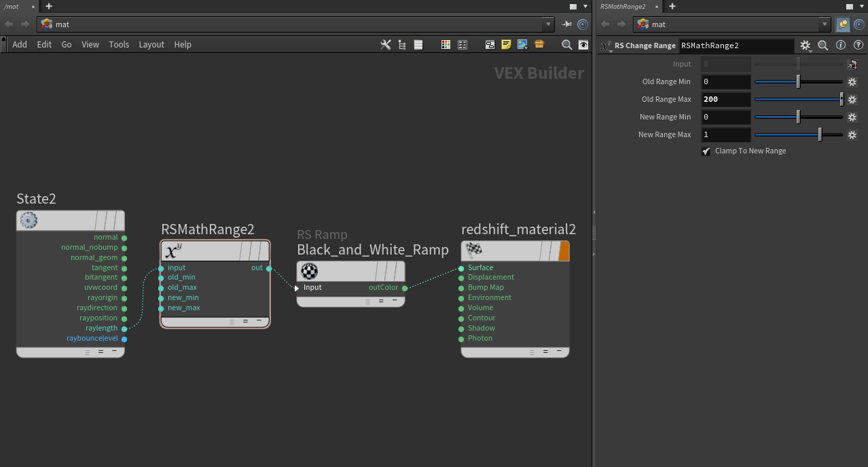This screenshot has height=467, width=868.
Task: Open the Tools menu
Action: click(119, 45)
